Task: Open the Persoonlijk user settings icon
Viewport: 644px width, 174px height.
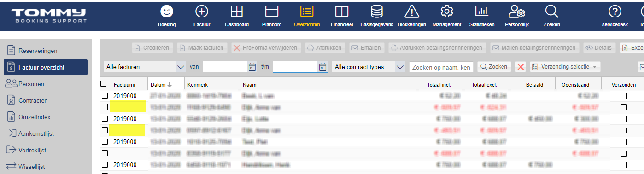Action: pos(517,12)
